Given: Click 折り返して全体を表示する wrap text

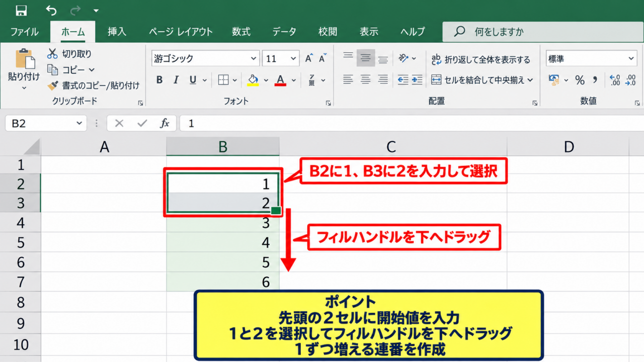Looking at the screenshot, I should click(481, 59).
